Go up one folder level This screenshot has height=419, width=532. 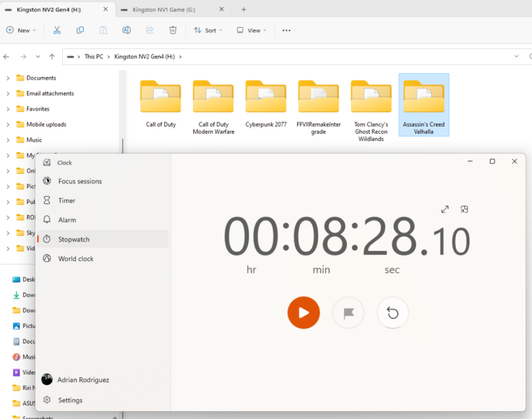point(51,56)
